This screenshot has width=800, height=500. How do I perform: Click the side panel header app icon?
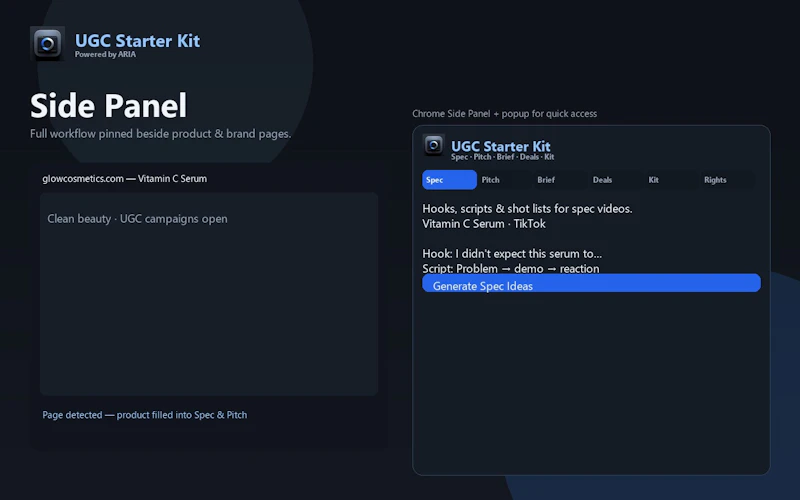[434, 145]
